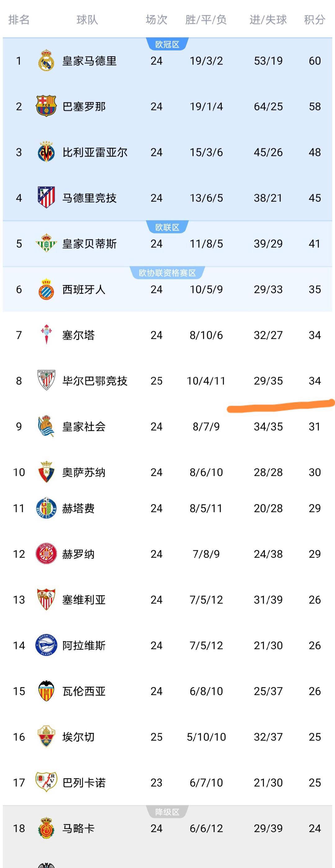
Task: Sort by 积分 column header
Action: click(315, 20)
